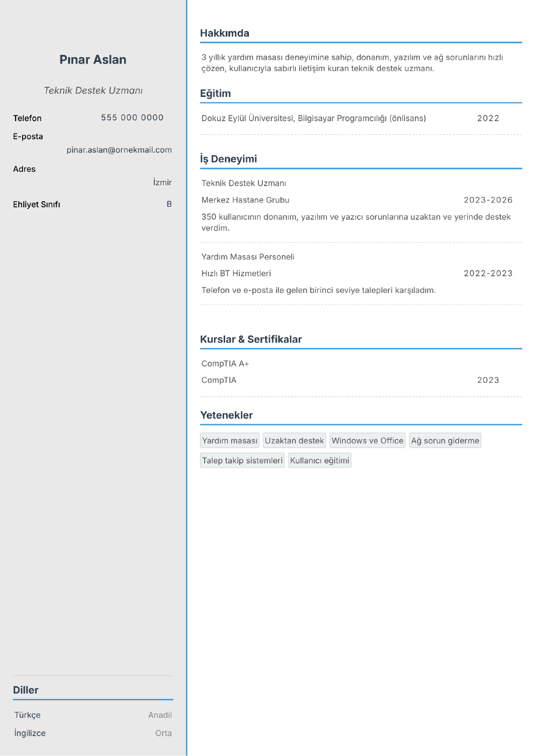Select the summary paragraph starting '3 yıllık yardım masası'
This screenshot has height=756, width=535.
(x=352, y=62)
